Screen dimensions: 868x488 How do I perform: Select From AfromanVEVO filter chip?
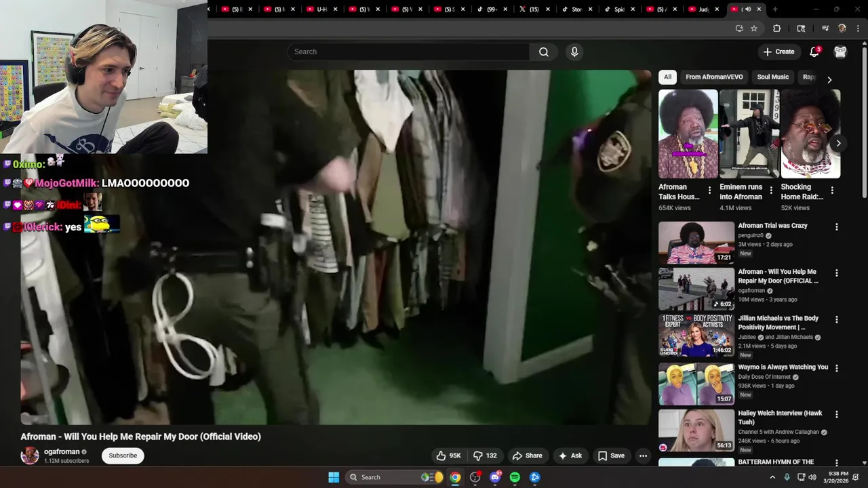tap(714, 77)
